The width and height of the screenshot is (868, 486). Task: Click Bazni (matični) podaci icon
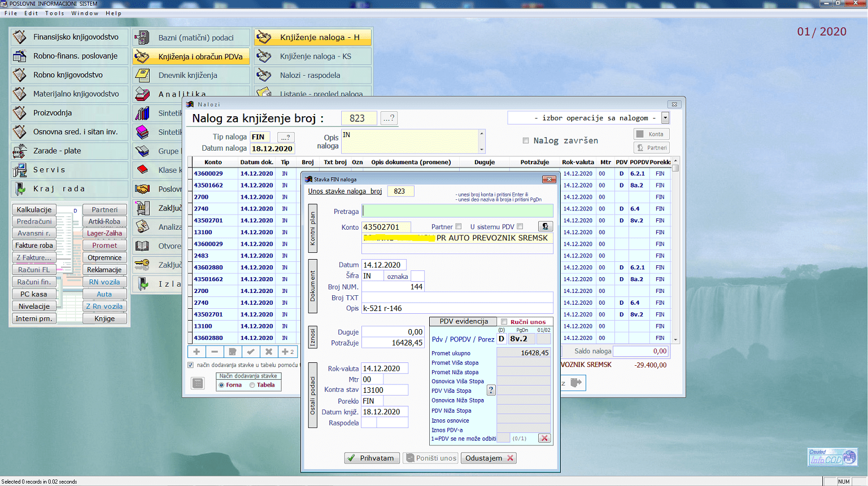point(142,38)
